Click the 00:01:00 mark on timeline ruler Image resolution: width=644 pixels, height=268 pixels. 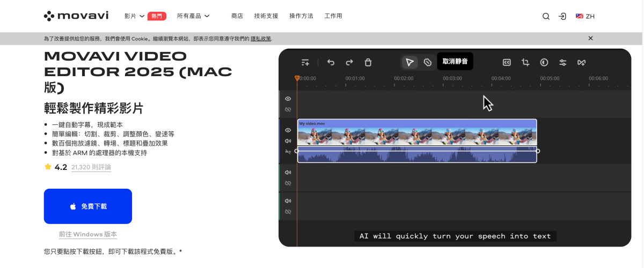pos(355,78)
